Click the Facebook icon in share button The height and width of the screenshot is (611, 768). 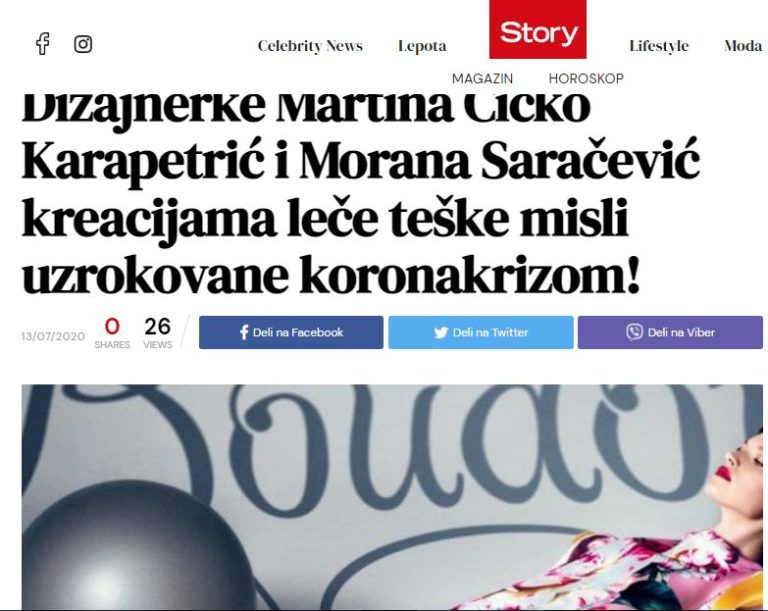(x=244, y=332)
